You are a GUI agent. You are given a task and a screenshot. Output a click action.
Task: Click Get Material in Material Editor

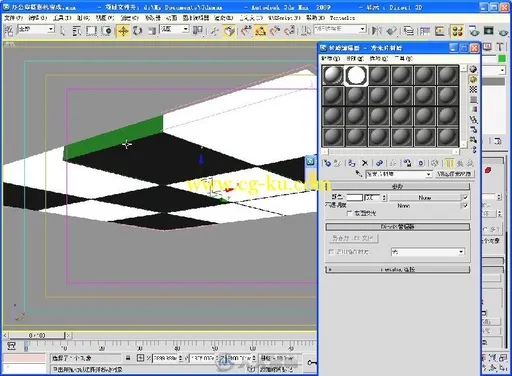(327, 163)
